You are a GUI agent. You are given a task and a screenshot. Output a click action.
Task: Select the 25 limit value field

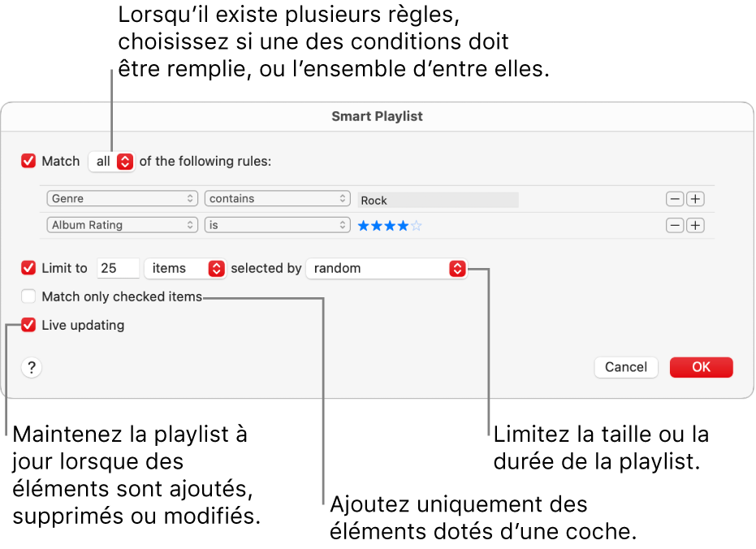[x=118, y=268]
